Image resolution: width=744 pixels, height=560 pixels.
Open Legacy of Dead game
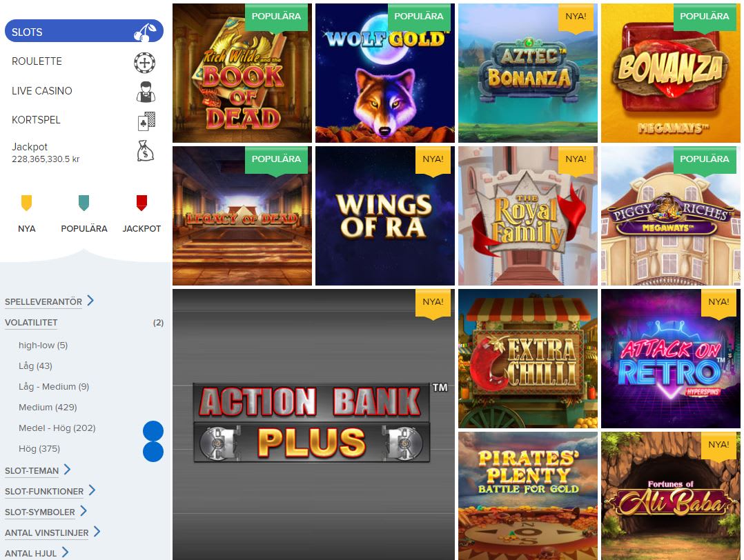(242, 216)
